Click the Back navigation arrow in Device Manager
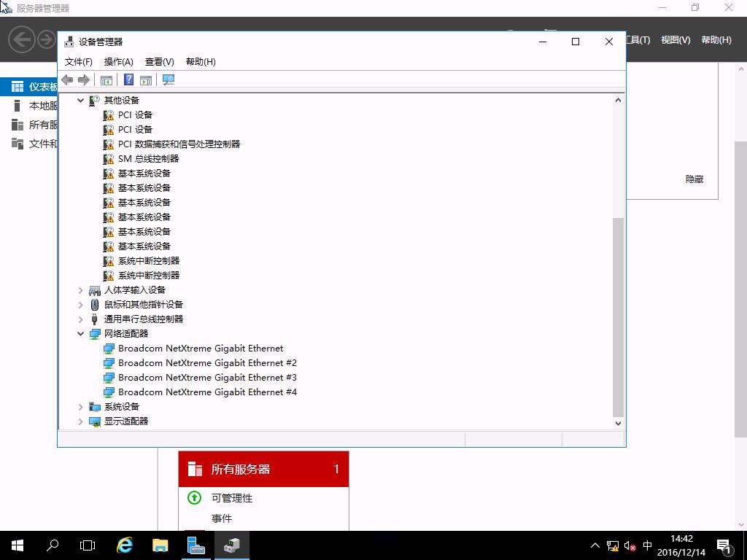 [67, 79]
